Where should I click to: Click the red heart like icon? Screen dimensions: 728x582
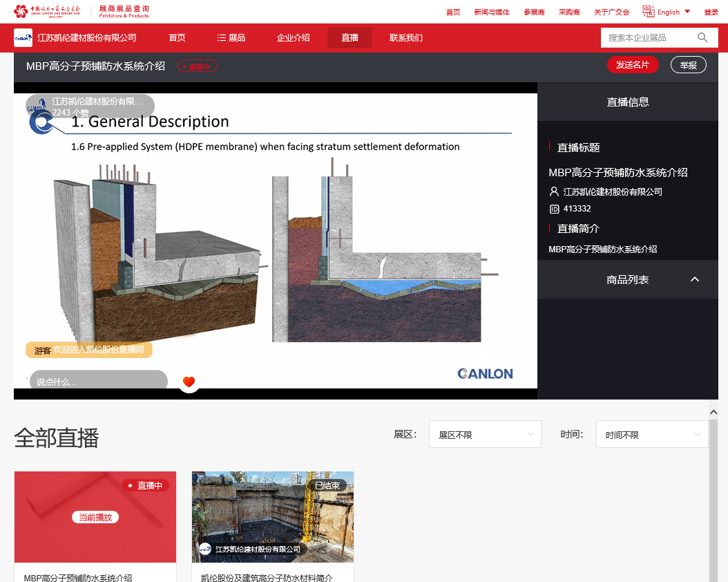(x=189, y=382)
